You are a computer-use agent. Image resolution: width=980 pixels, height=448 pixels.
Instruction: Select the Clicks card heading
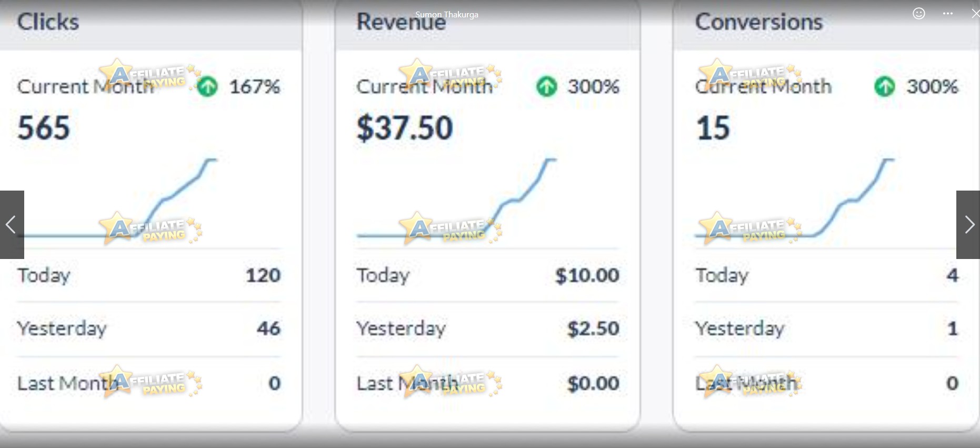[48, 22]
